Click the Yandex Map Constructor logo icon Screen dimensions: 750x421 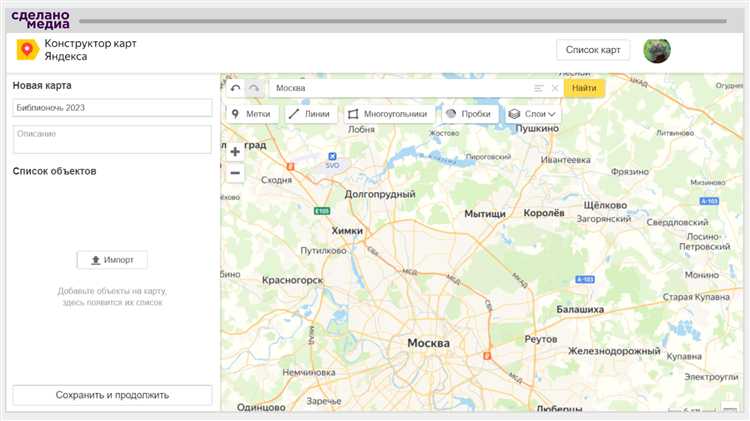[27, 50]
